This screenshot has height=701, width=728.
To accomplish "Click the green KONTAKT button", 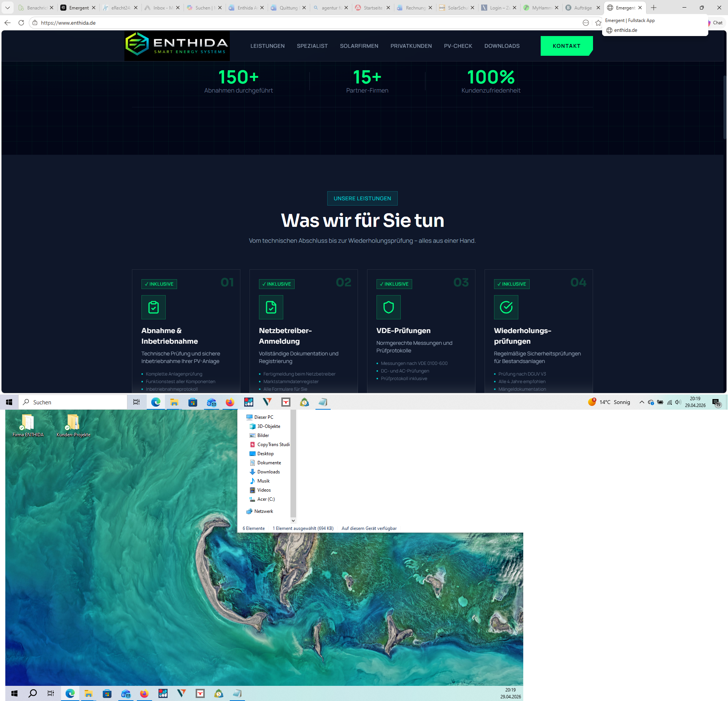I will tap(566, 46).
